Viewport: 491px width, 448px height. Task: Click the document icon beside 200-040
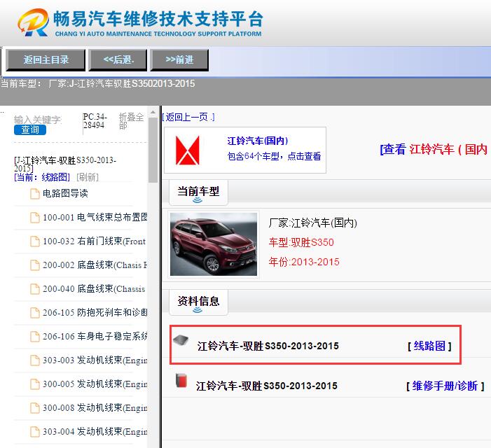(35, 289)
